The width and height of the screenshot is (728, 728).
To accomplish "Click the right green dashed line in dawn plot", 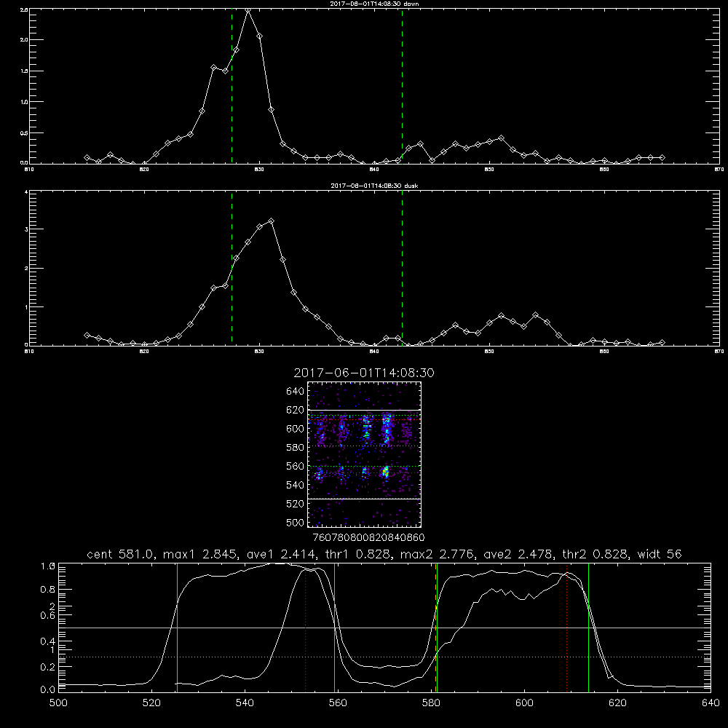I will (402, 86).
